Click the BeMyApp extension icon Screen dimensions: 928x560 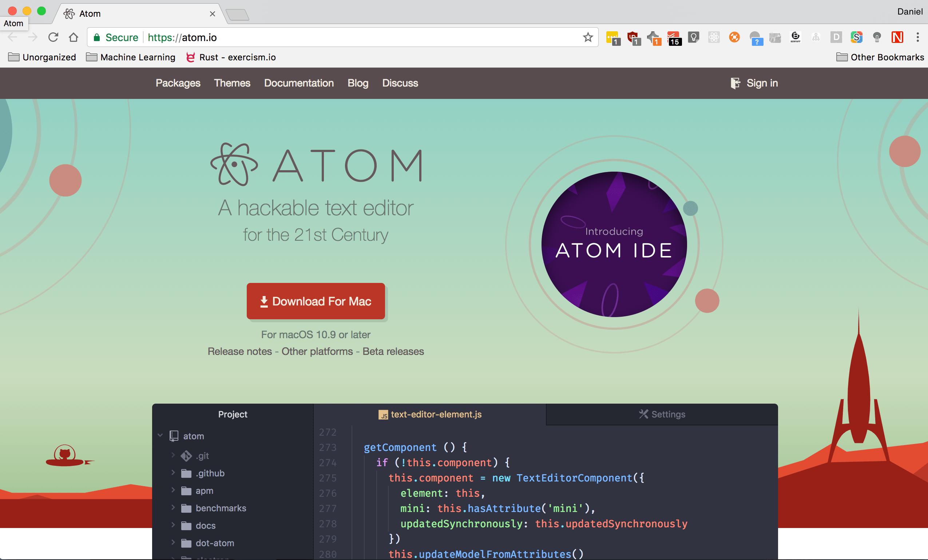tap(795, 37)
